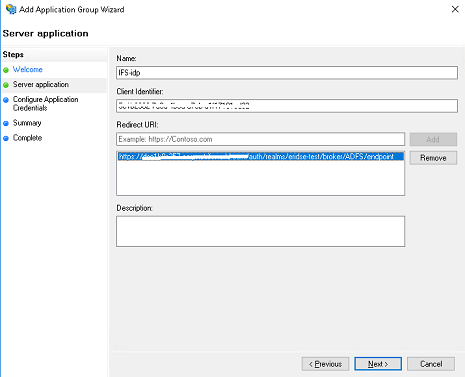Proceed with the Next button
Screen dimensions: 465x377
(x=378, y=364)
